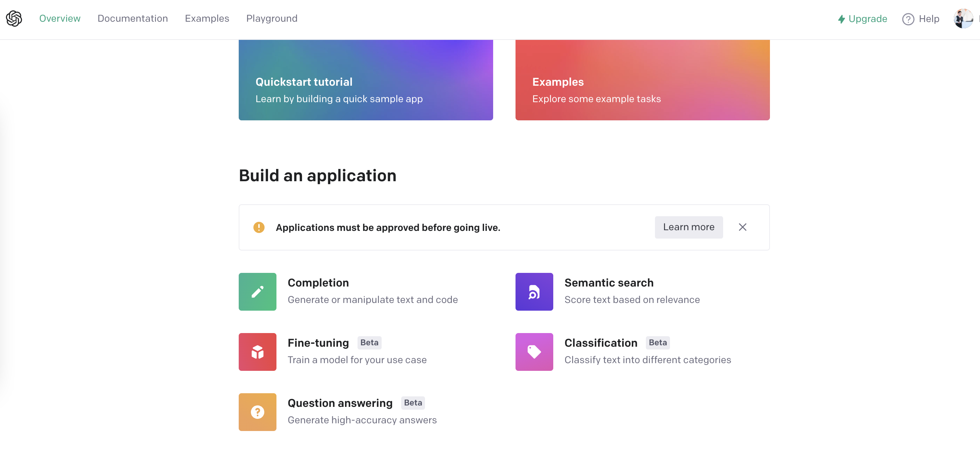Click the Help question mark icon
This screenshot has width=980, height=452.
(908, 19)
